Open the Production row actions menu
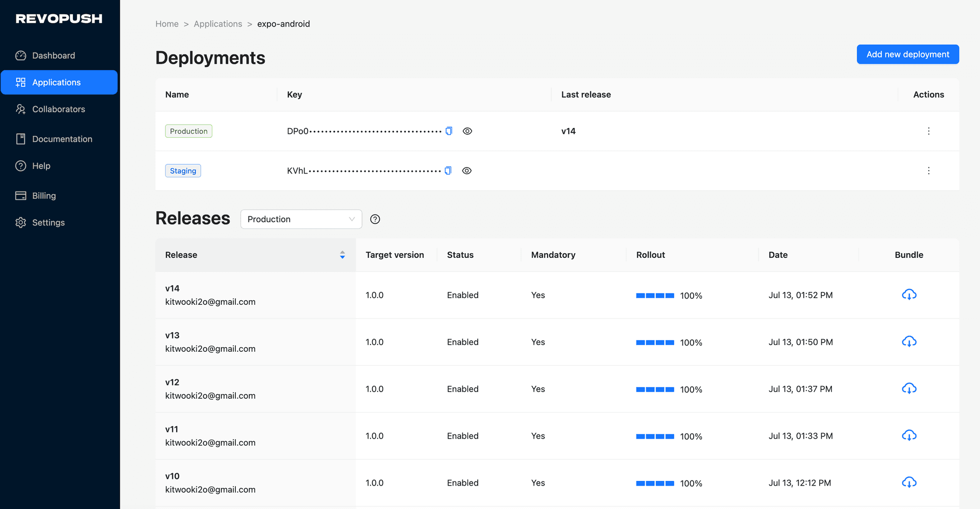The width and height of the screenshot is (980, 509). [928, 131]
